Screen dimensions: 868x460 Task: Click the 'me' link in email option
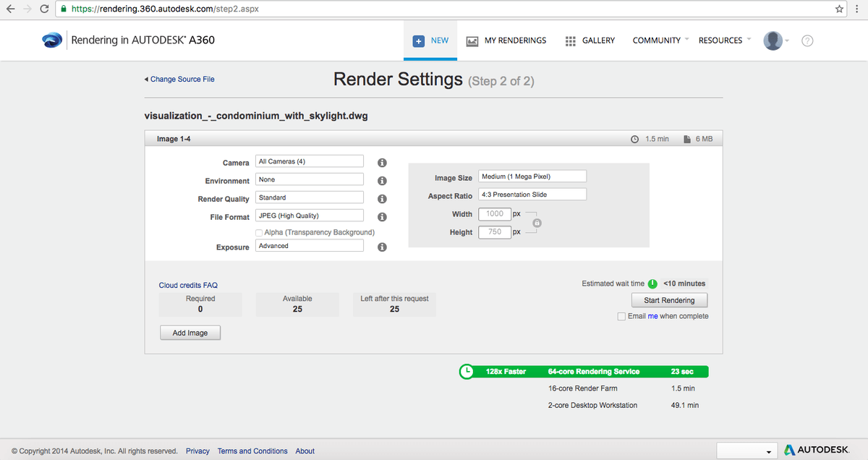653,316
